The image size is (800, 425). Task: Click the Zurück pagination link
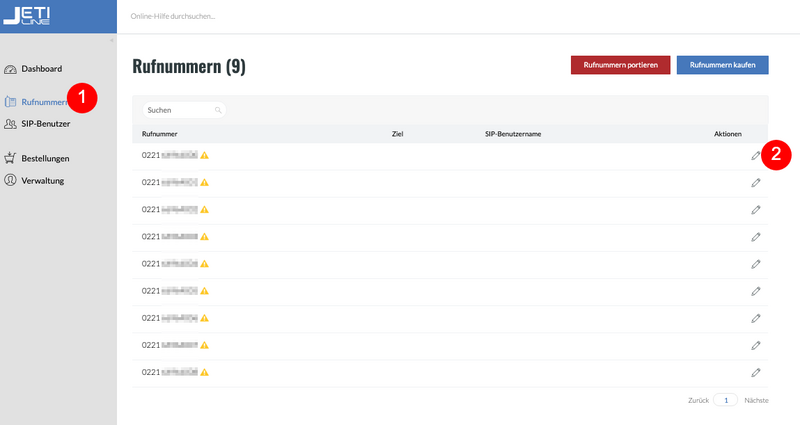point(698,400)
